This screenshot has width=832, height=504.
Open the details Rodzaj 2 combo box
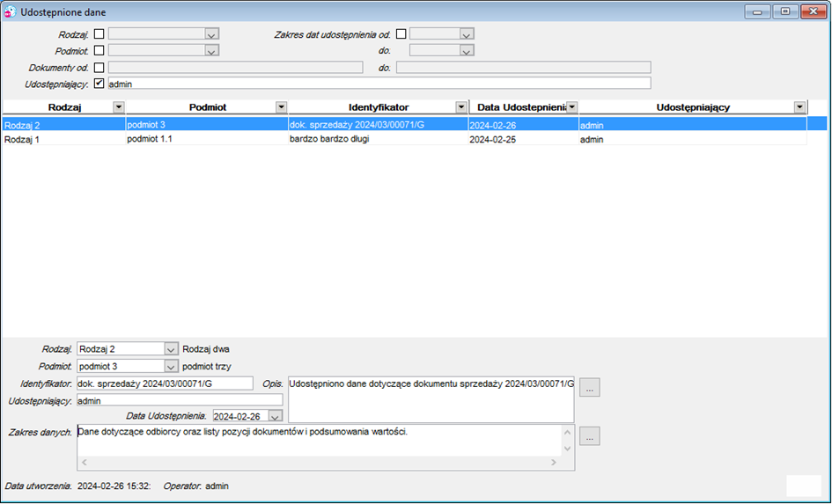(x=171, y=349)
